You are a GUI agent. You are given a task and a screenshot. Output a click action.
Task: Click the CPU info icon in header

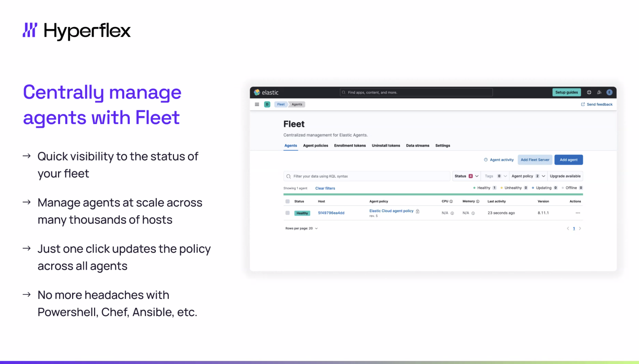point(451,201)
